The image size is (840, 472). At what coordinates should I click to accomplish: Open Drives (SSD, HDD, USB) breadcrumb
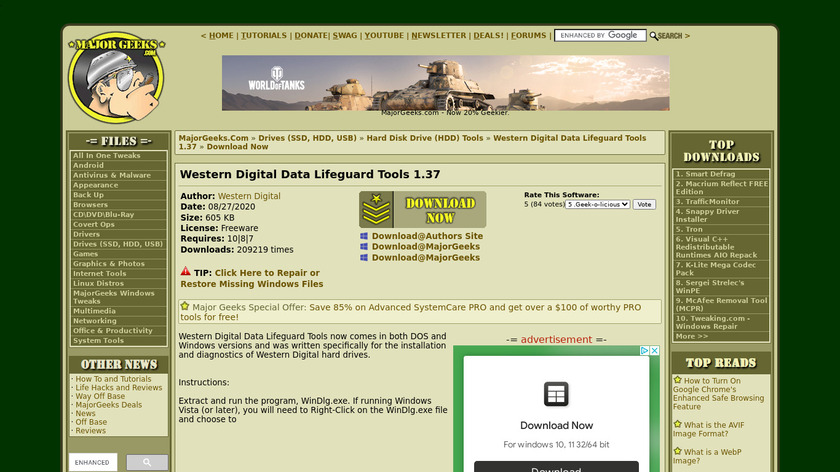(308, 138)
